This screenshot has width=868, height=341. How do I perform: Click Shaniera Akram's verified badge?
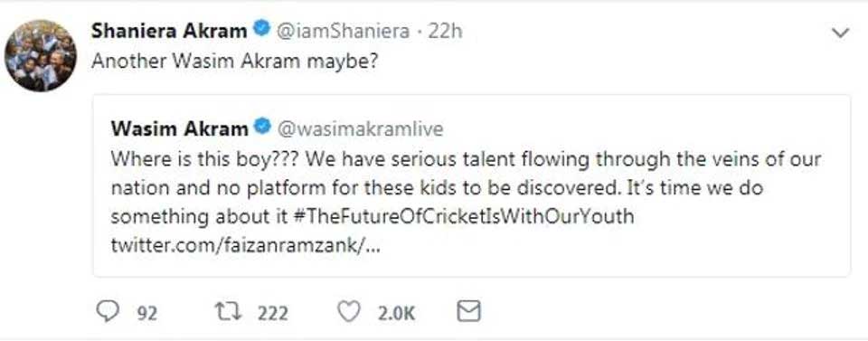click(x=261, y=28)
